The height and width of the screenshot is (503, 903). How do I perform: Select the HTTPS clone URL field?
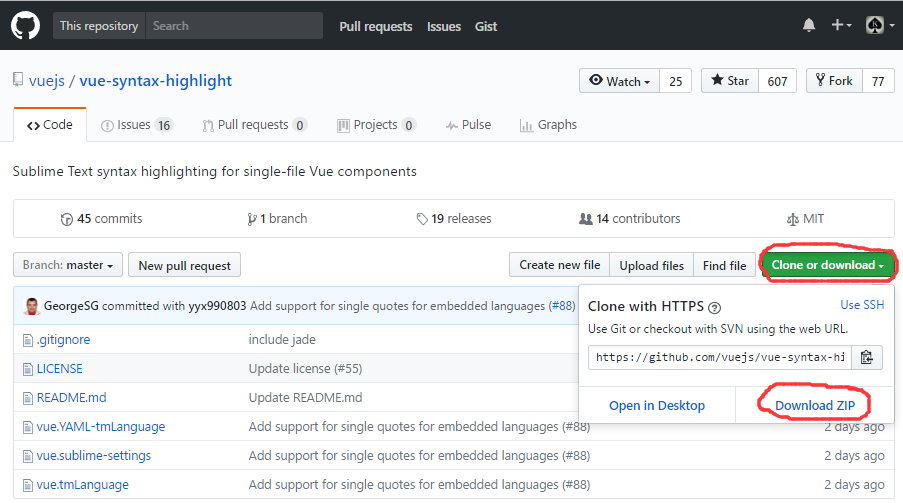tap(719, 357)
